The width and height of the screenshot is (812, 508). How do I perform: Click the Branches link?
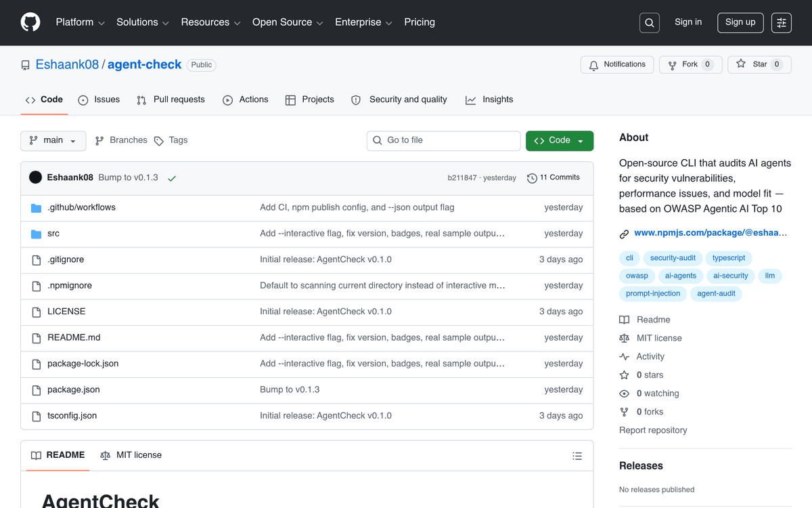121,140
